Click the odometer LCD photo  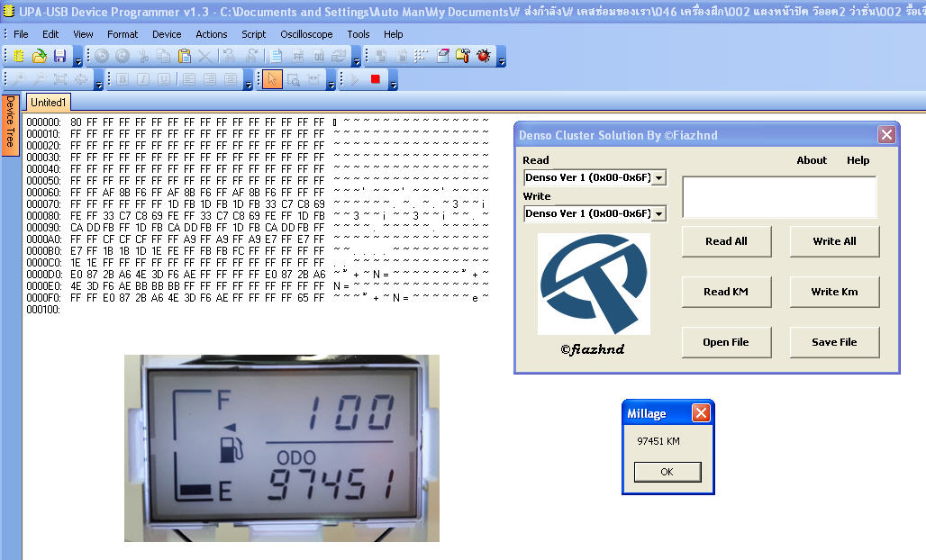(x=282, y=447)
